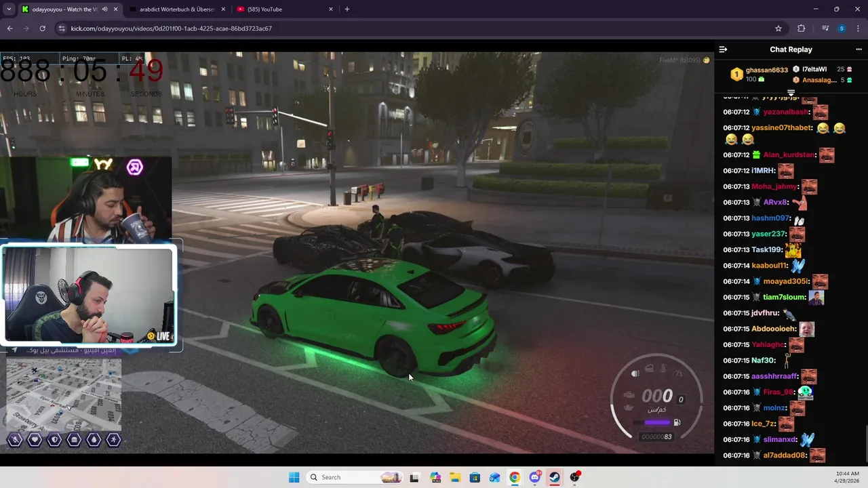This screenshot has height=488, width=868.
Task: Open Outlook from the taskbar
Action: click(x=494, y=477)
